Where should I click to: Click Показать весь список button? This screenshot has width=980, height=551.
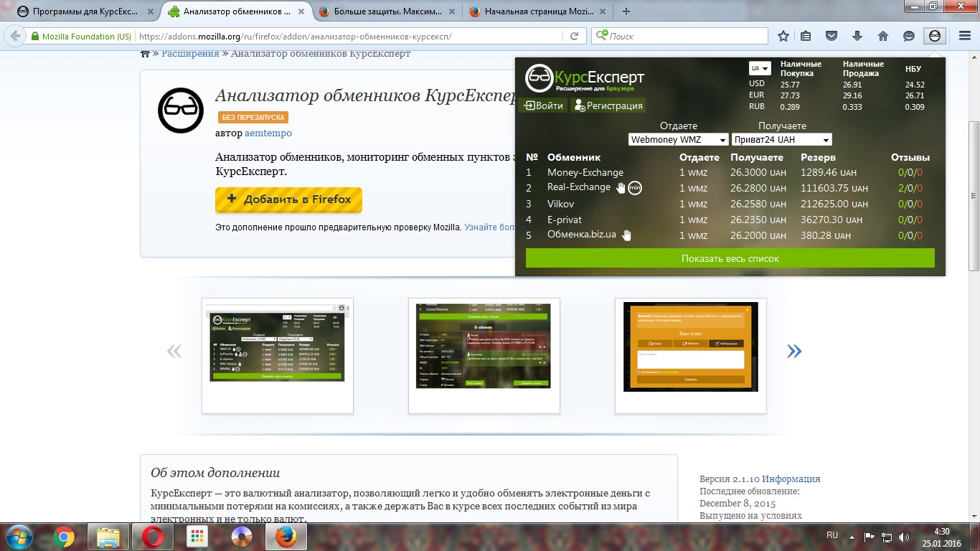pos(730,258)
